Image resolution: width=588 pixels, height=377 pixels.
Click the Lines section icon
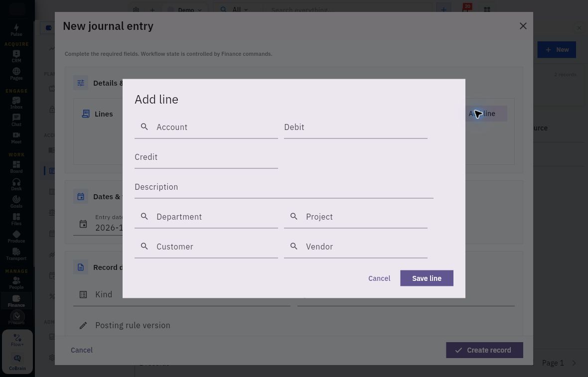[x=86, y=114]
